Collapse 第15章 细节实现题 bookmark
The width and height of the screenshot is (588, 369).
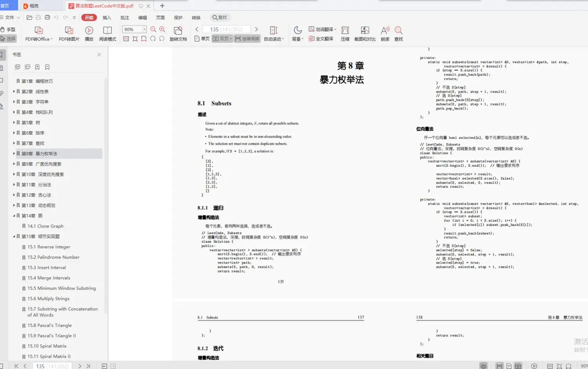point(14,236)
